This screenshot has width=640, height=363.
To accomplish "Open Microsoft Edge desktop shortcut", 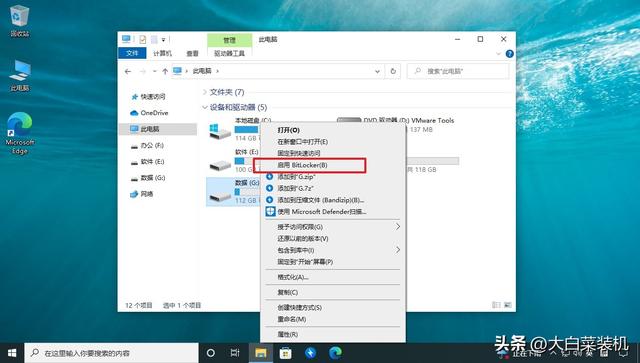I will 19,133.
